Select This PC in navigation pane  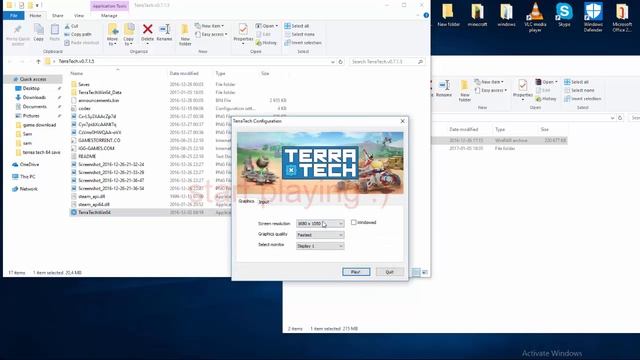(27, 177)
